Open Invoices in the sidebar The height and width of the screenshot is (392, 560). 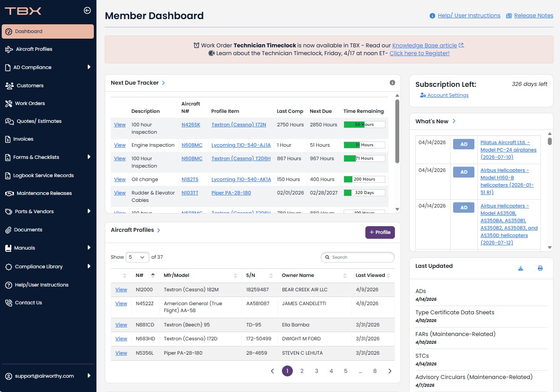(23, 139)
